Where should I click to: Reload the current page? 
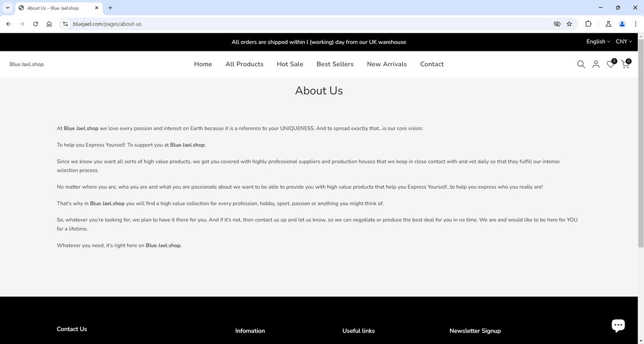pos(35,24)
